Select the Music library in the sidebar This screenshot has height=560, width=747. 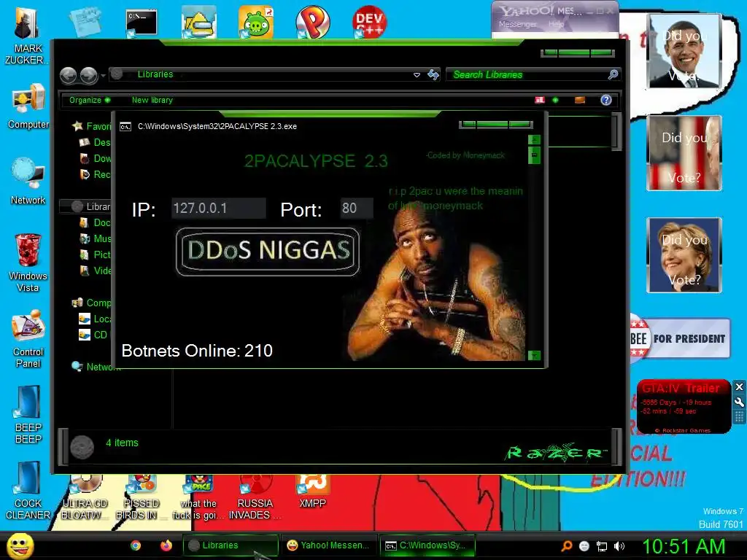[x=95, y=238]
